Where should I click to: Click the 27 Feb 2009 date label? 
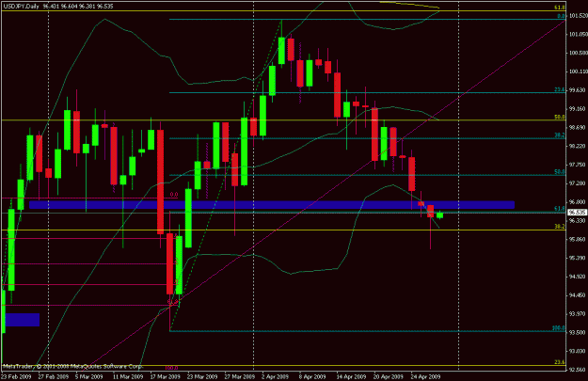(54, 376)
